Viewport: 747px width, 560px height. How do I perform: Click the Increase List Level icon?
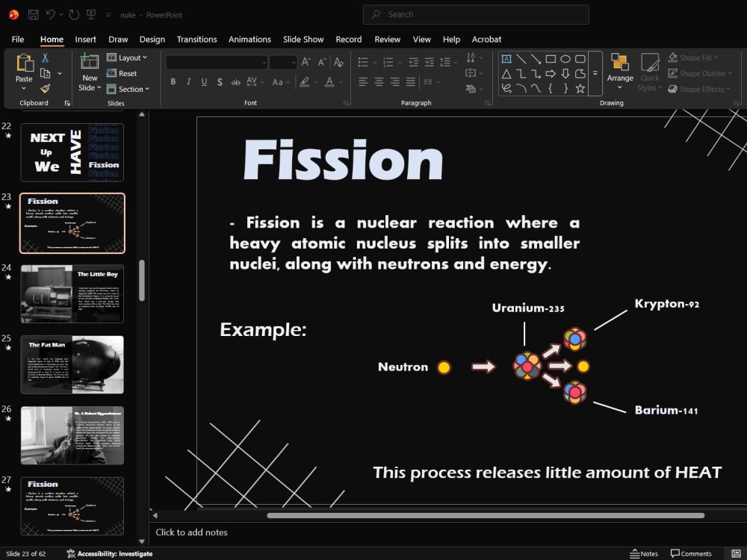pos(430,62)
